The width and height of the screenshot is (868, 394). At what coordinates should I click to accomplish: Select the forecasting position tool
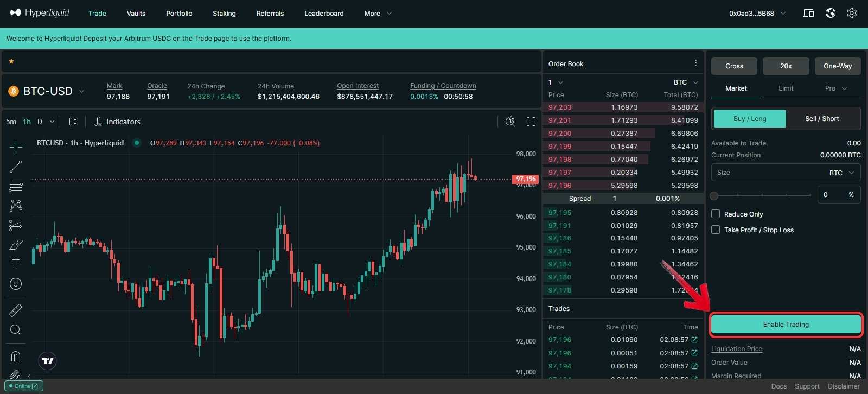tap(16, 225)
